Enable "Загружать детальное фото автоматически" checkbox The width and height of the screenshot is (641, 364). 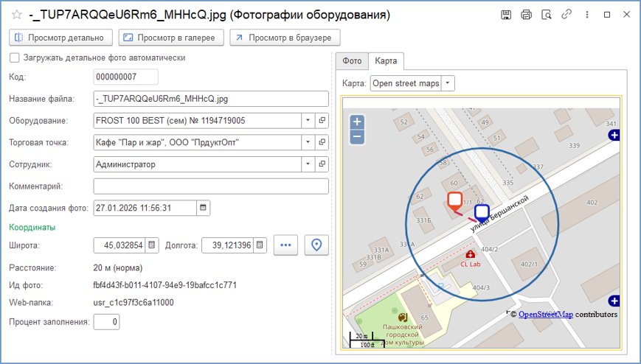[14, 57]
